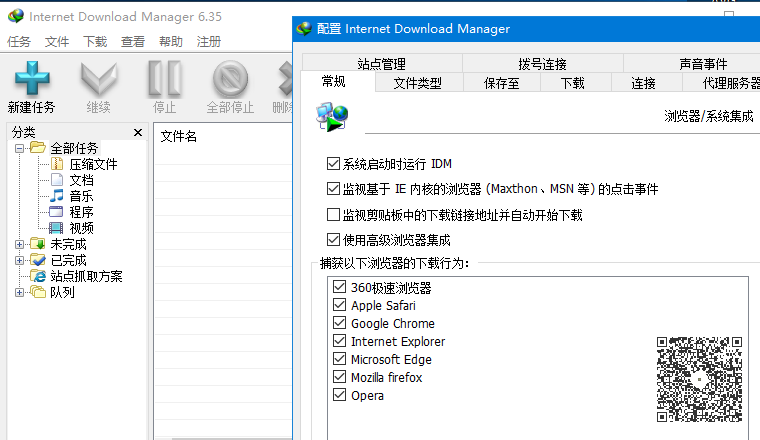This screenshot has height=440, width=760.
Task: Expand the 已完成 tree node
Action: tap(19, 260)
